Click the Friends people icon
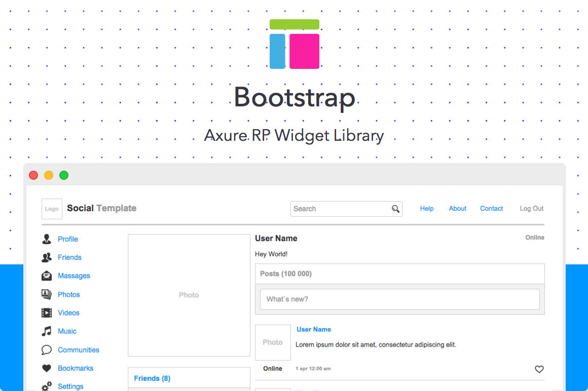 (47, 257)
